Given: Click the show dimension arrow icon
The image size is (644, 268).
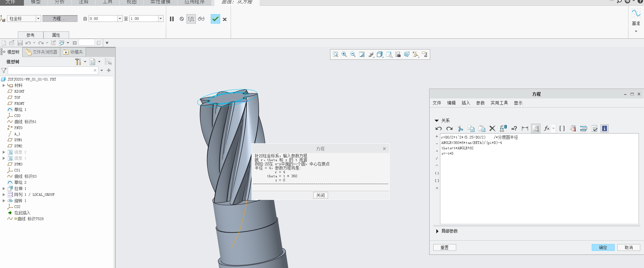Looking at the screenshot, I should click(525, 128).
